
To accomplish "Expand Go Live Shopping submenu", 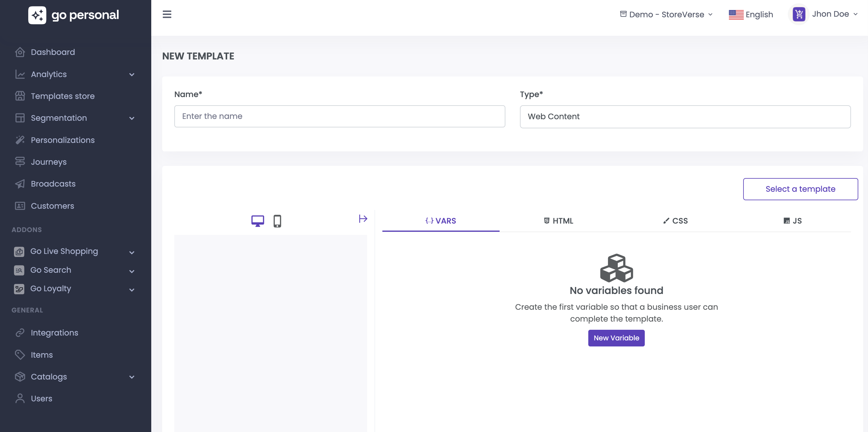I will pos(132,252).
